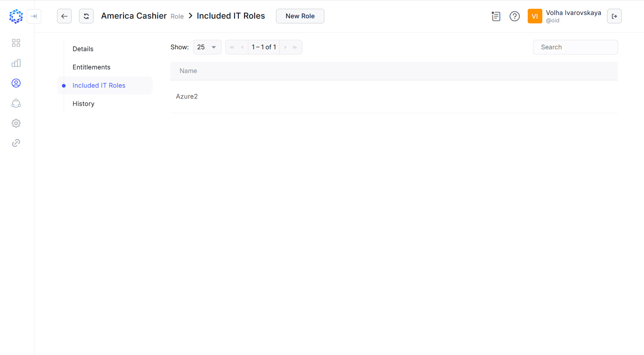
Task: Open the help question mark icon
Action: 515,16
